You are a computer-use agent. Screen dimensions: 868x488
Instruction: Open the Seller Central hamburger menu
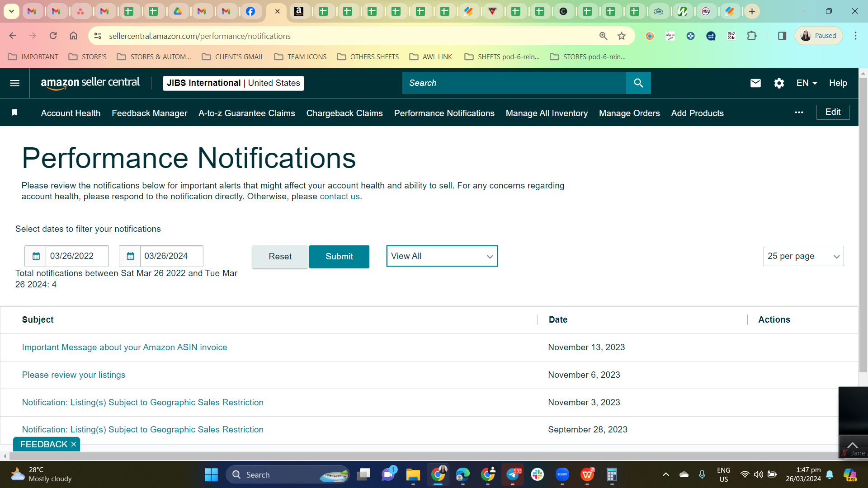pyautogui.click(x=14, y=83)
